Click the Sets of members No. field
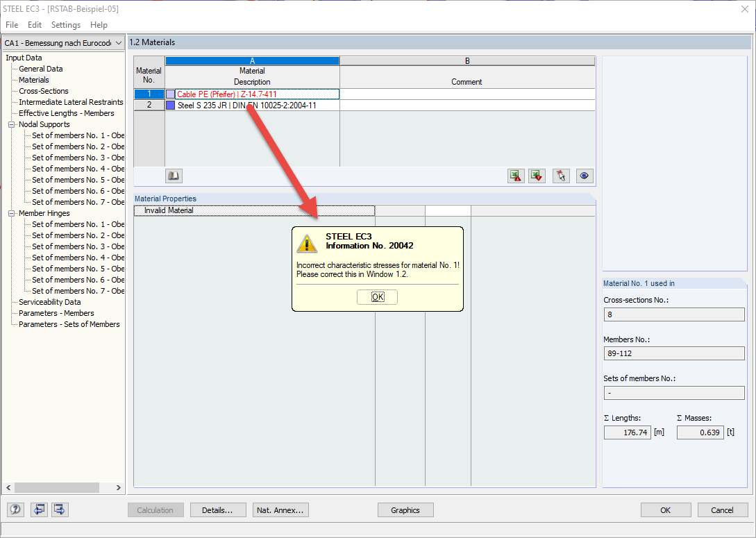 click(x=674, y=393)
